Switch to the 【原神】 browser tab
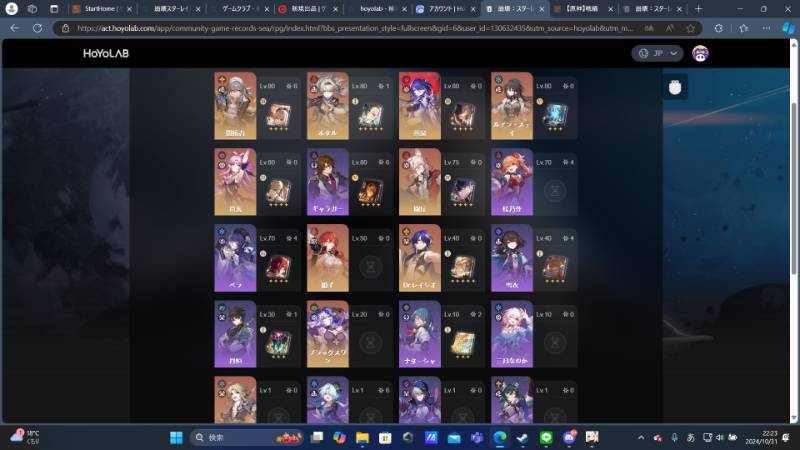The height and width of the screenshot is (450, 800). click(584, 9)
